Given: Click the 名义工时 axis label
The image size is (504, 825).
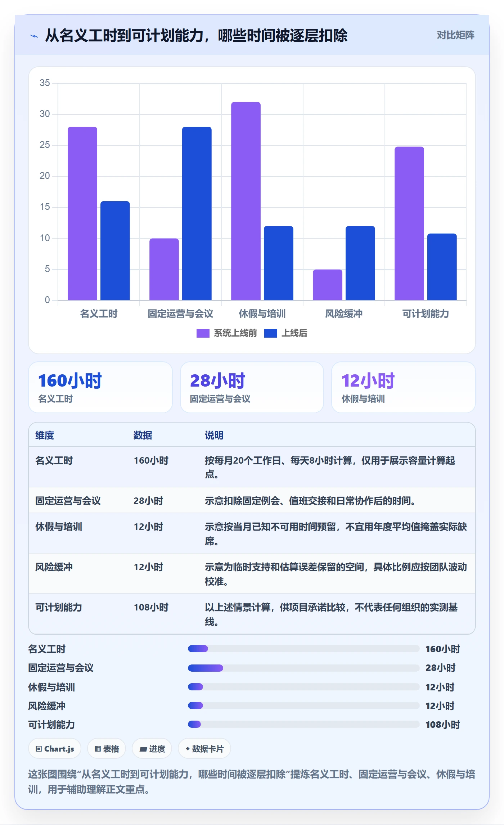Looking at the screenshot, I should tap(99, 314).
